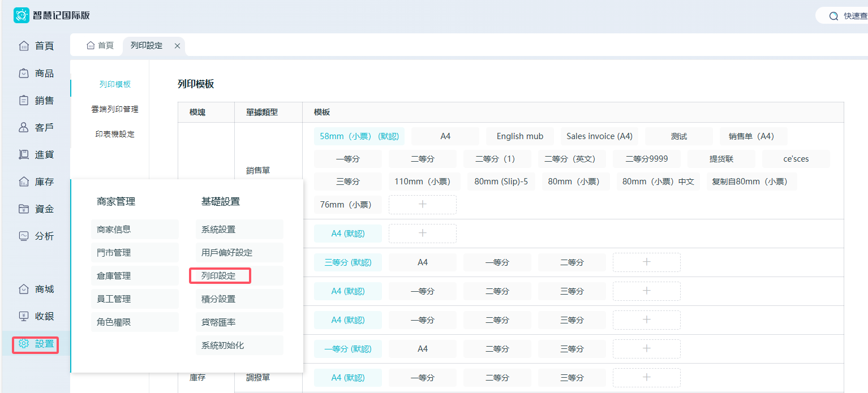Viewport: 868px width, 393px height.
Task: Select 印表機設定 in the side menu
Action: pos(115,134)
